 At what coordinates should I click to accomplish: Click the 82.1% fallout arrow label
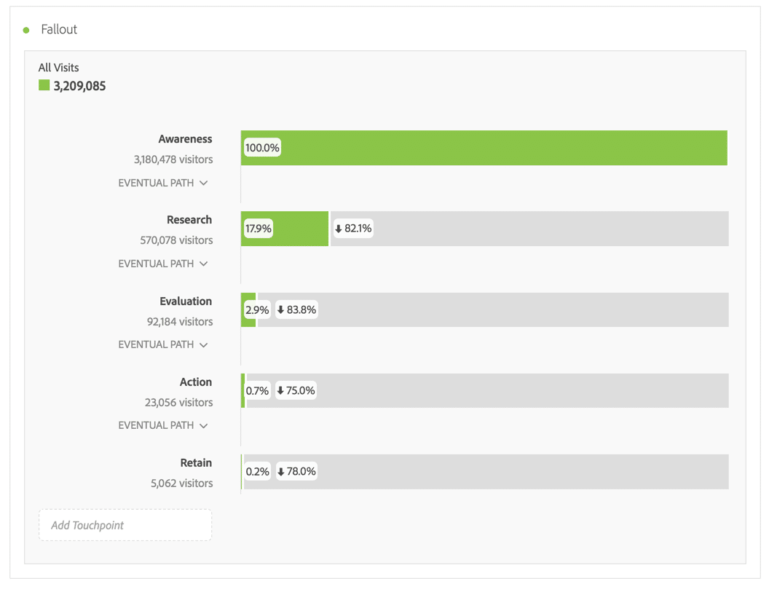[353, 228]
